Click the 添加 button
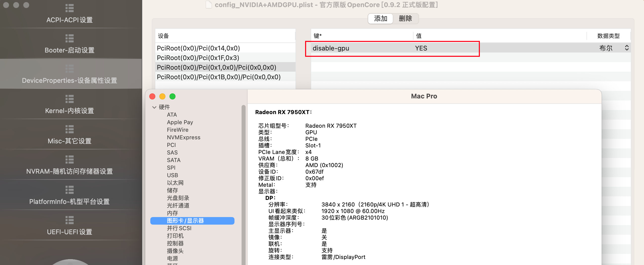Screen dimensions: 644x265 (380, 19)
